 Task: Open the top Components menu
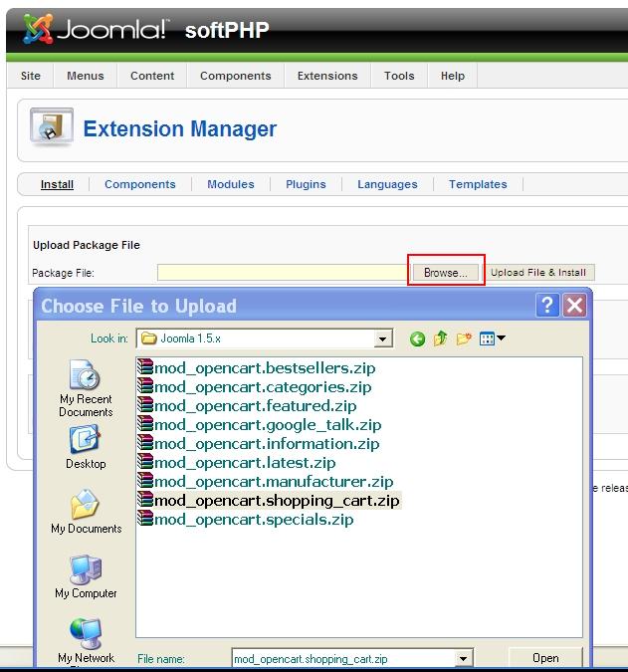tap(236, 76)
